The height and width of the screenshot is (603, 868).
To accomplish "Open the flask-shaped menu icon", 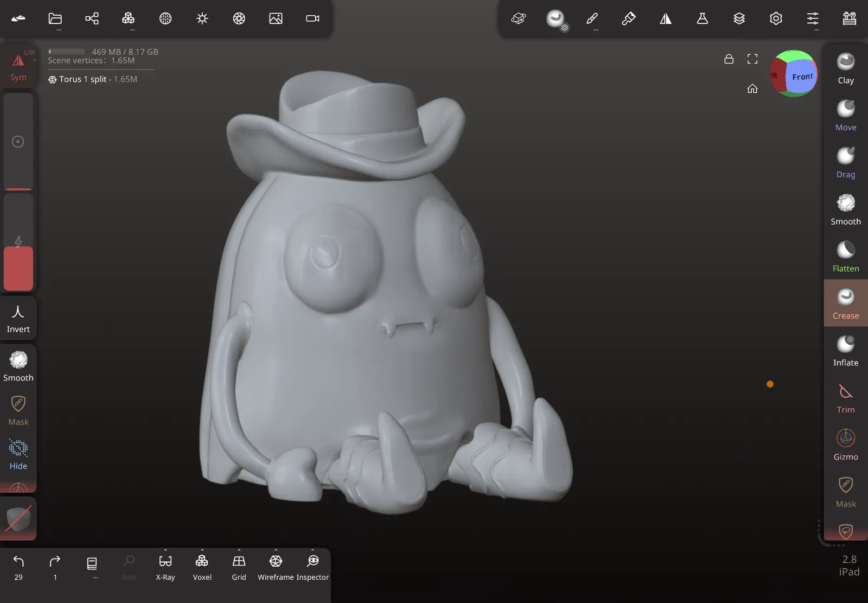I will point(703,18).
